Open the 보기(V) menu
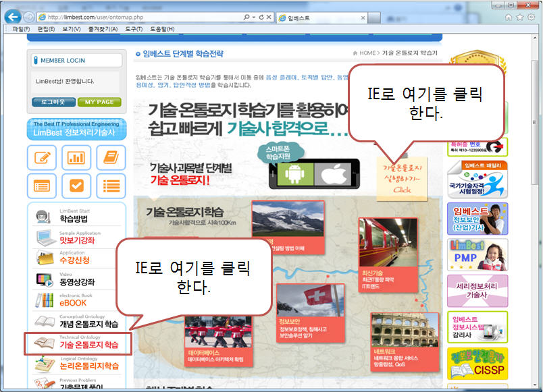Viewport: 543px width, 392px height. pos(72,29)
